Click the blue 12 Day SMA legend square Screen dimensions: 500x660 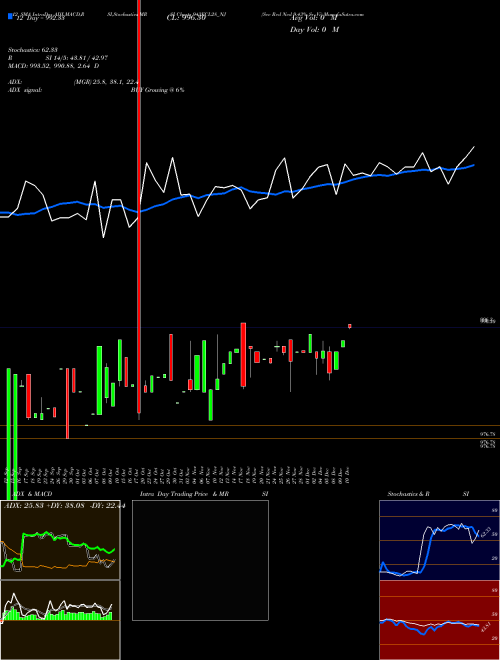10,16
